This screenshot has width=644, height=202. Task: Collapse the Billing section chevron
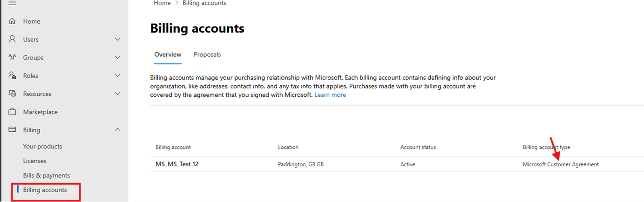(117, 130)
